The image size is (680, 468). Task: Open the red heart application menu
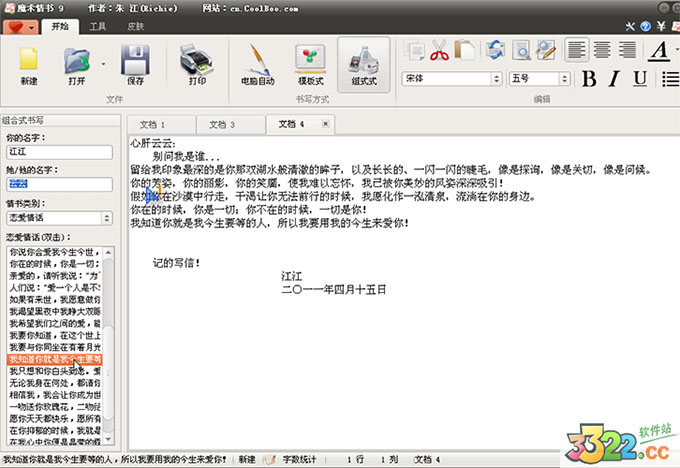(20, 27)
